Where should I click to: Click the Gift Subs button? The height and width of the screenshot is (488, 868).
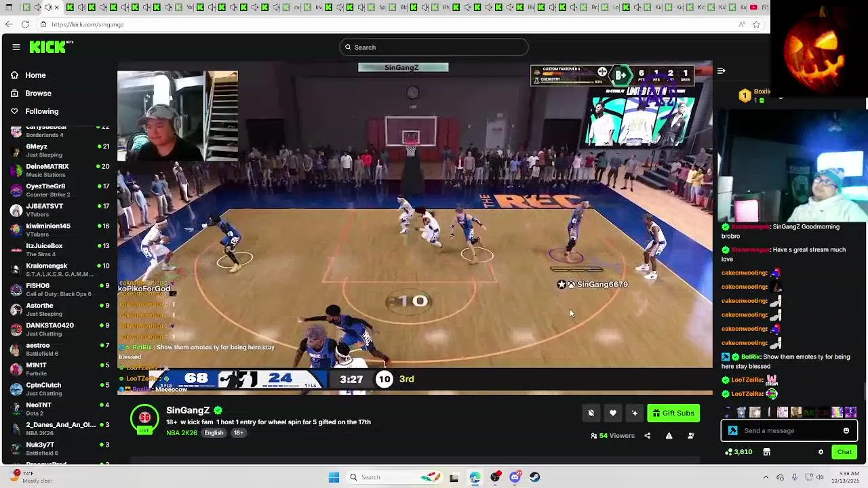(673, 413)
